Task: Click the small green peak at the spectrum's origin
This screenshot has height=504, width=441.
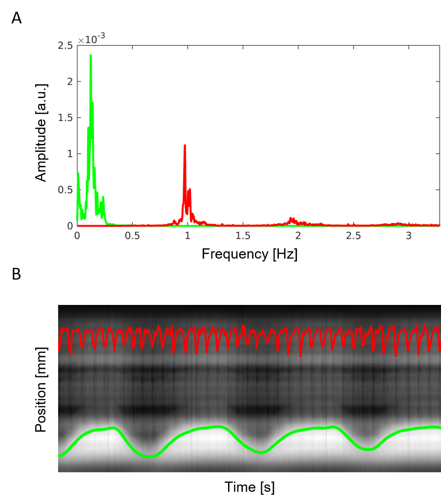Action: 78,174
